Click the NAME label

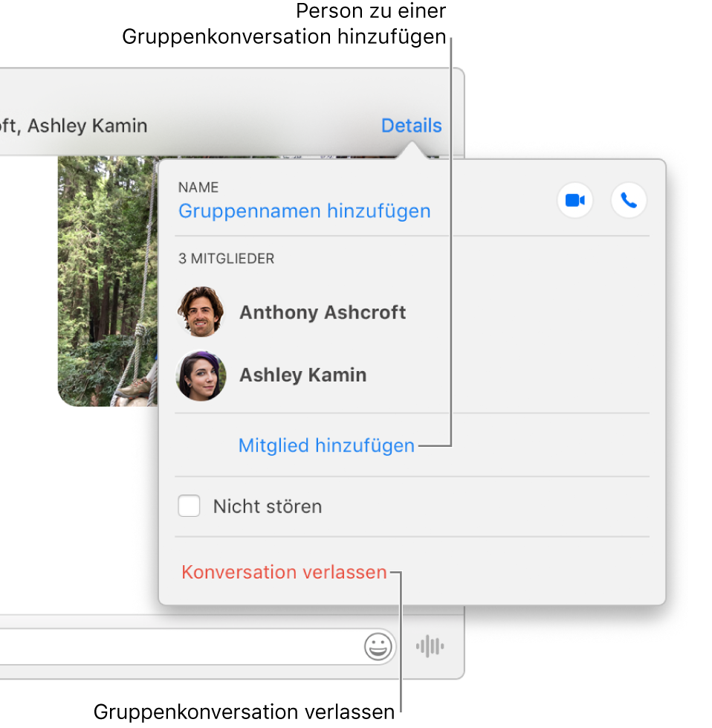[198, 187]
